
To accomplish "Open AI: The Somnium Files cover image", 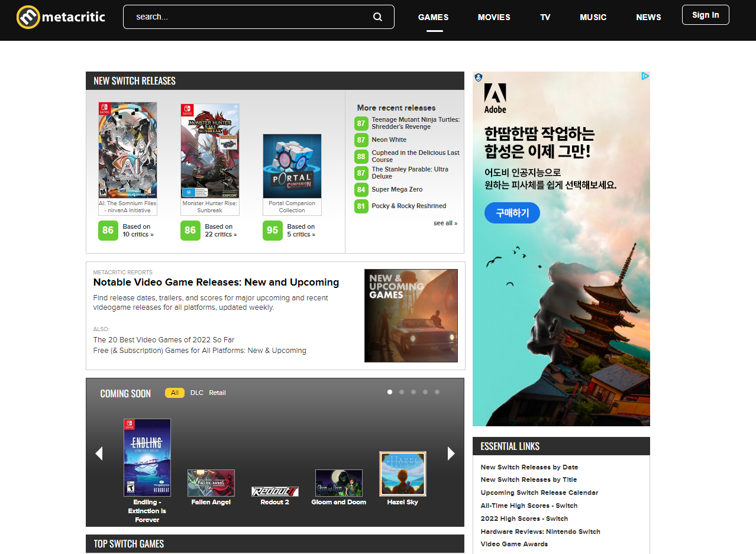I will tap(128, 150).
